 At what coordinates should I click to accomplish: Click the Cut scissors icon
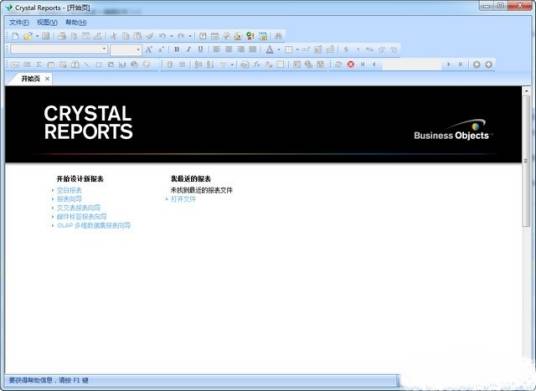[114, 36]
